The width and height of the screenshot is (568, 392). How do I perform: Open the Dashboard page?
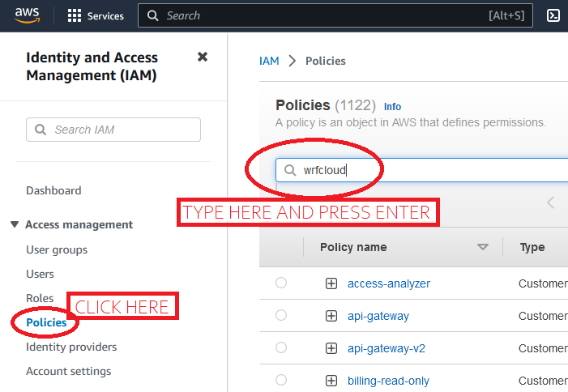coord(53,190)
